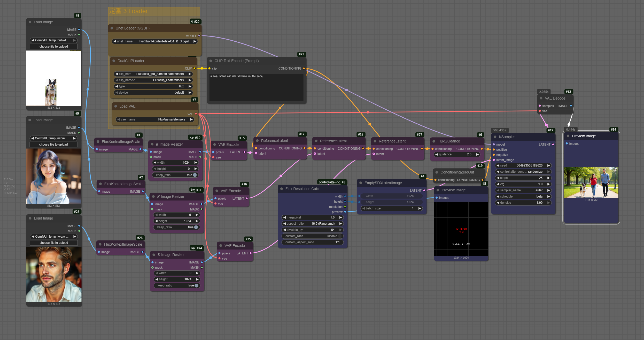
Task: Collapse the Unet Loader (GGUF) node dot
Action: tap(112, 28)
